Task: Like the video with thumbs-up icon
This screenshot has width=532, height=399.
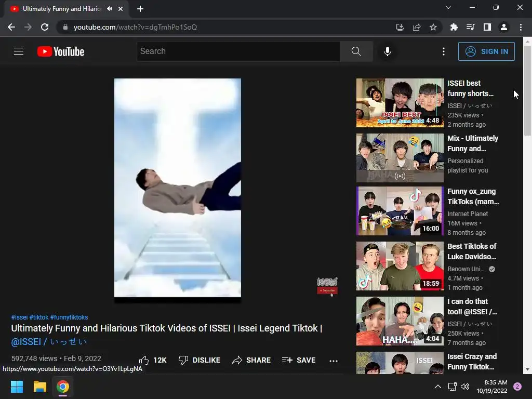Action: (x=153, y=360)
